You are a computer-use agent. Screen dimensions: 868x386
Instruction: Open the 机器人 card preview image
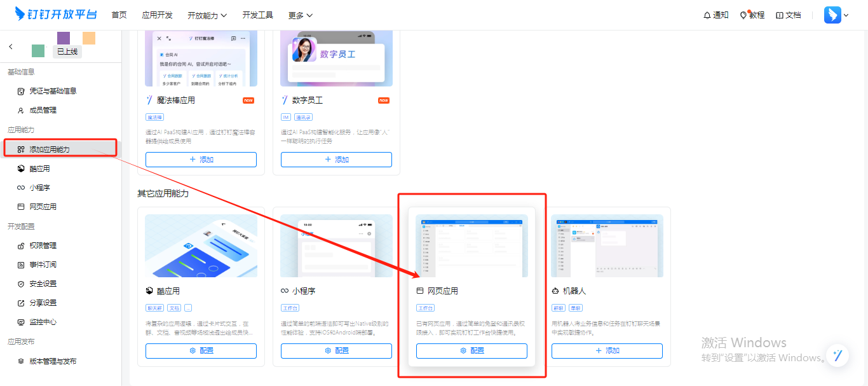[x=607, y=245]
